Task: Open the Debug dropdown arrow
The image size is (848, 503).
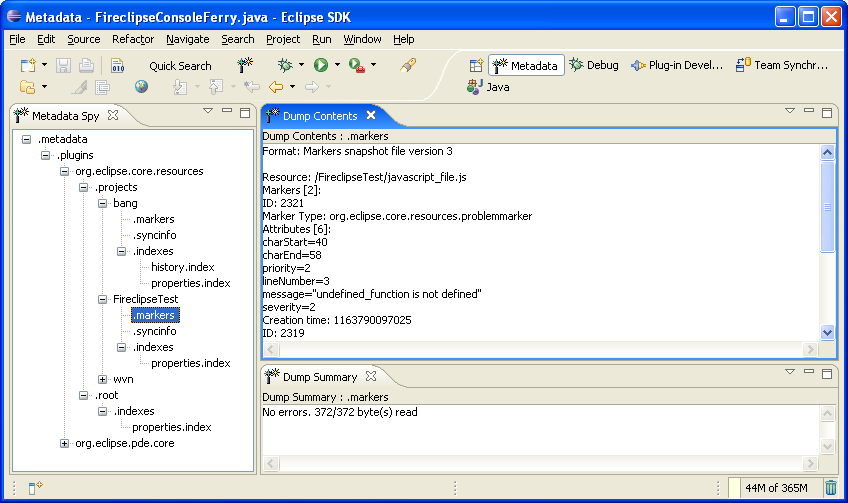Action: pos(301,65)
